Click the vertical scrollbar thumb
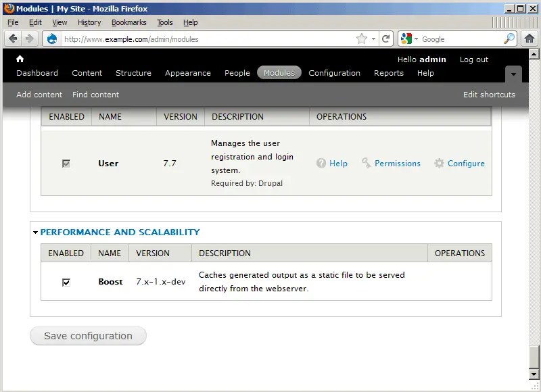This screenshot has width=541, height=392. point(534,357)
